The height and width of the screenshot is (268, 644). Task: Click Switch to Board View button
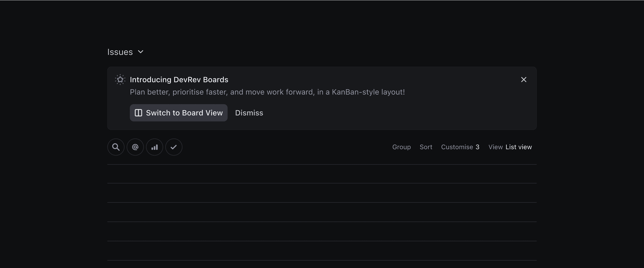(184, 113)
